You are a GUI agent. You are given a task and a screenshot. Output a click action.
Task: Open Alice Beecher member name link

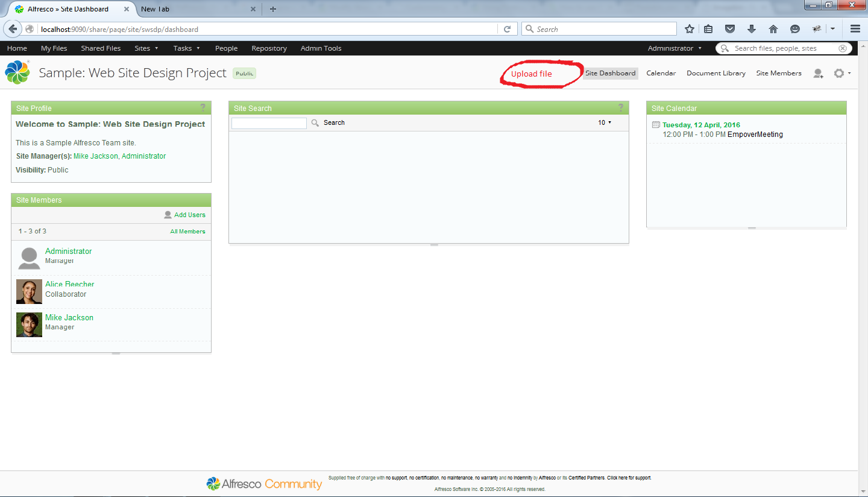70,284
